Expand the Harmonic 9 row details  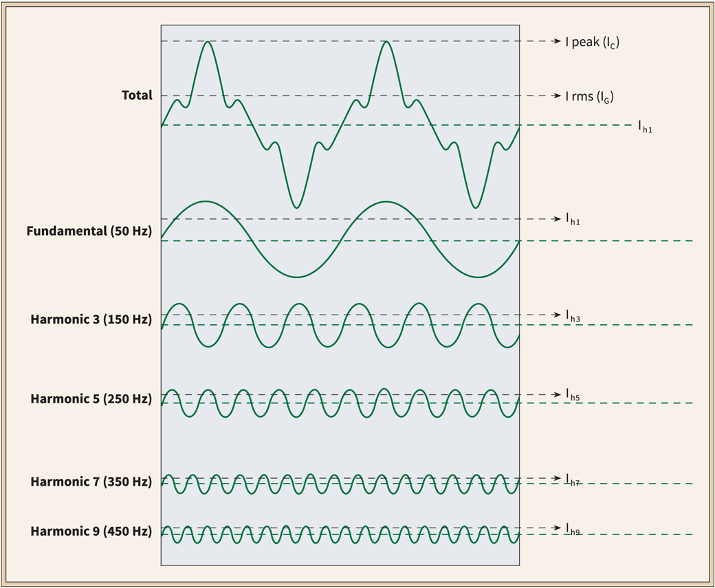[x=91, y=531]
